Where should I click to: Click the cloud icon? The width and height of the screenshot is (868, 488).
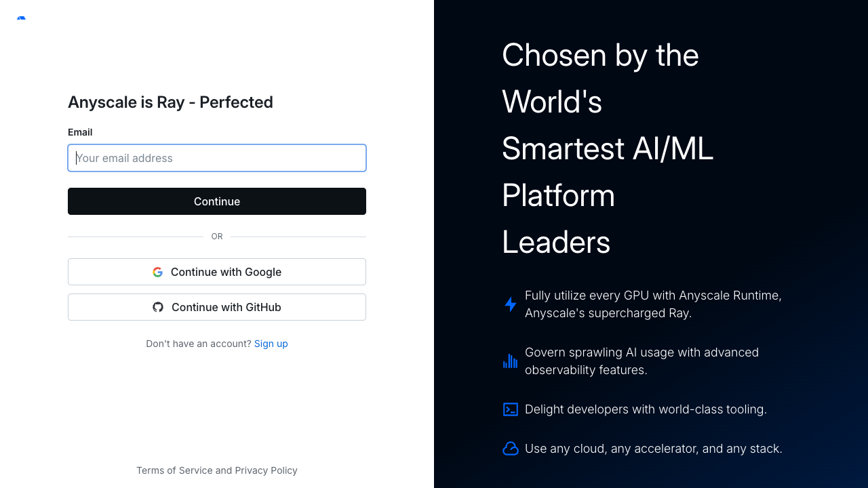tap(511, 449)
